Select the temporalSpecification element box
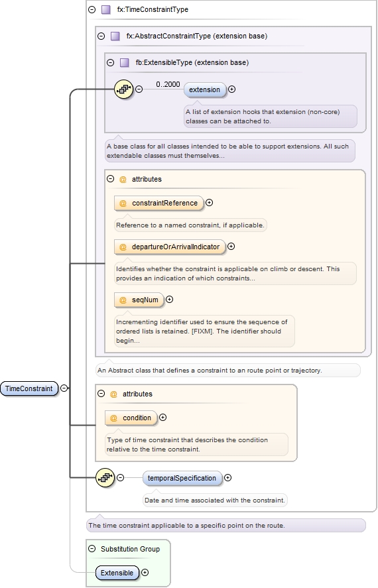The image size is (378, 588). 182,478
